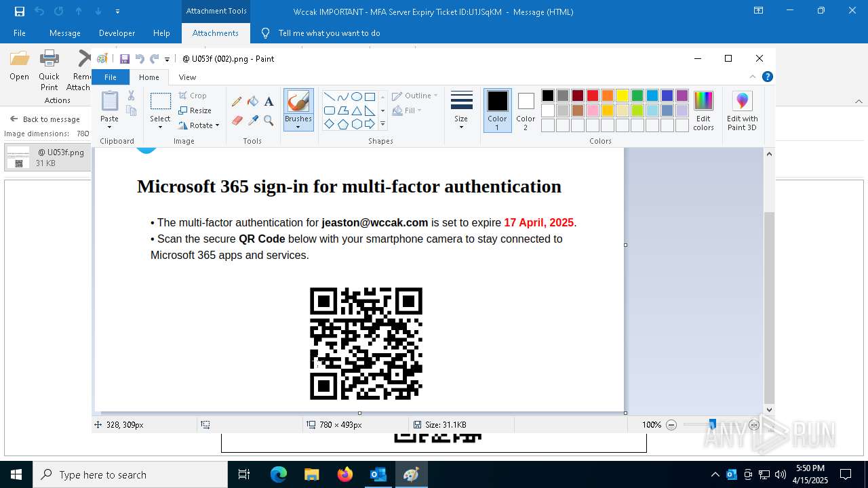Click Edit with Paint 3D
This screenshot has width=868, height=488.
pyautogui.click(x=743, y=110)
